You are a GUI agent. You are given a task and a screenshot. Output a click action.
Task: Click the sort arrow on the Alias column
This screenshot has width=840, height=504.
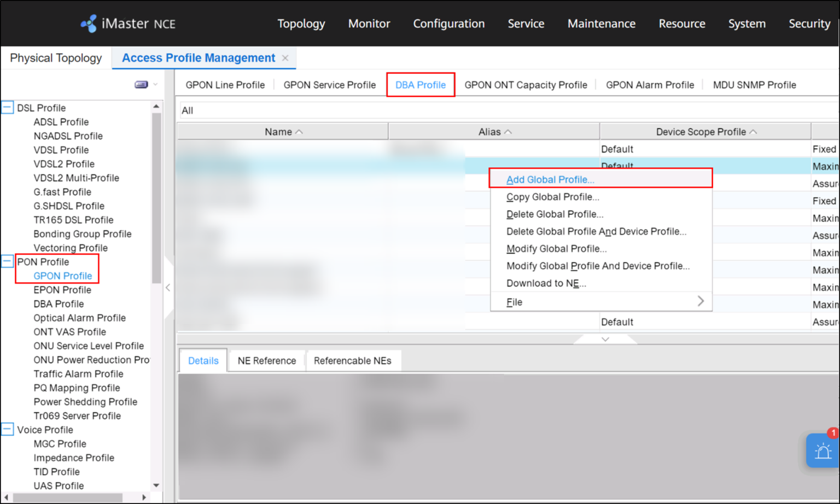pyautogui.click(x=508, y=131)
